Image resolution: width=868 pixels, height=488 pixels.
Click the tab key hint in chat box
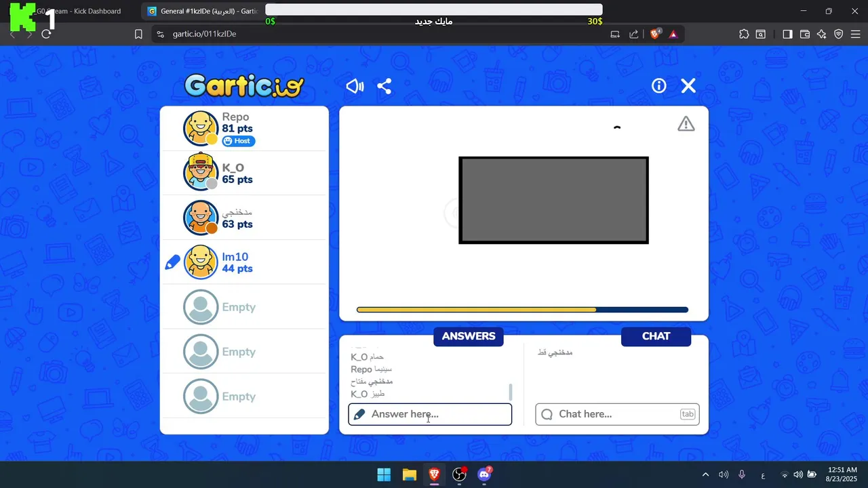(x=688, y=414)
